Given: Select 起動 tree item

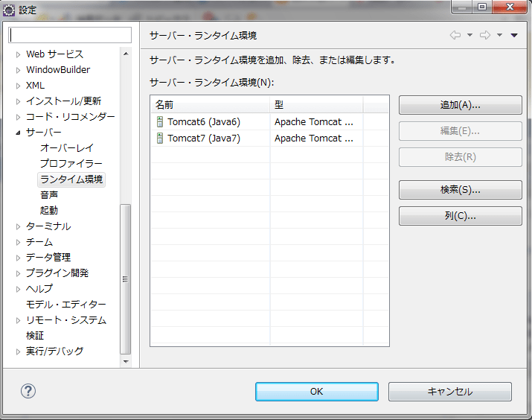Looking at the screenshot, I should (49, 211).
